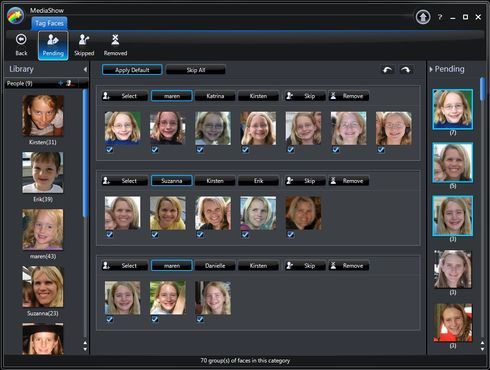Uncheck the first face in the Katrina group

109,150
